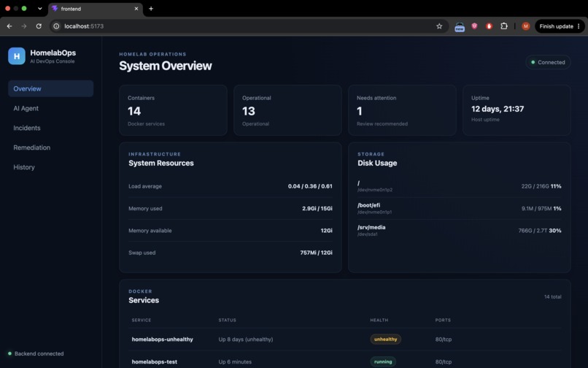Select the homelabops-unhealthy service row name
The height and width of the screenshot is (368, 588).
(x=163, y=339)
